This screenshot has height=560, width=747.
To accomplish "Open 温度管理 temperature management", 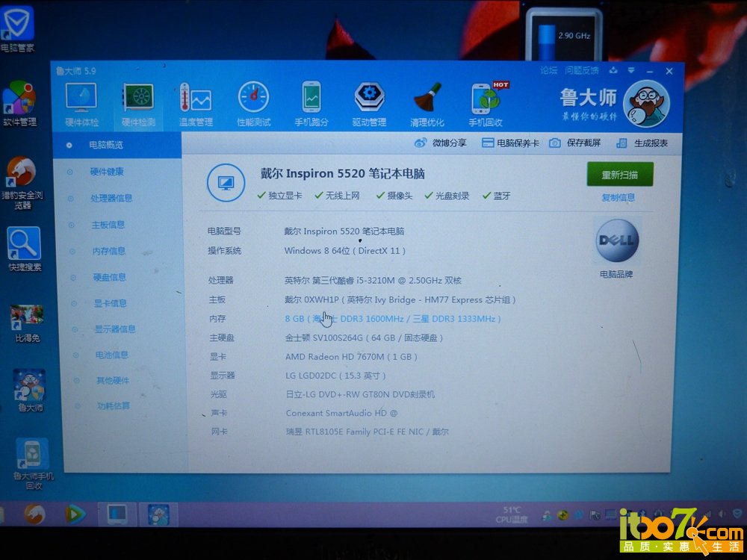I will (195, 105).
